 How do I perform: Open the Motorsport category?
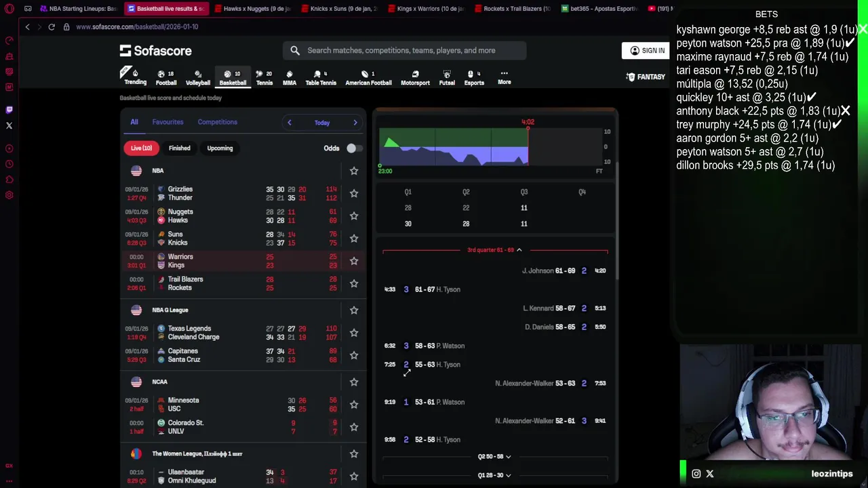coord(415,77)
